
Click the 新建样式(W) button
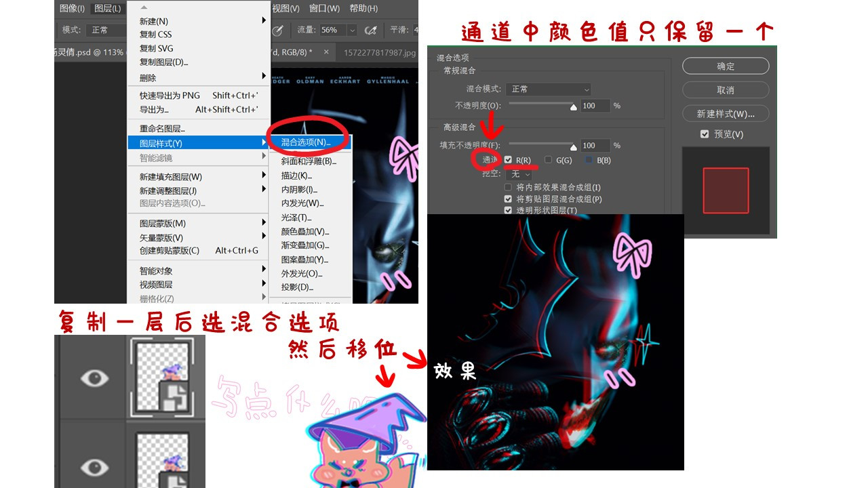(x=725, y=113)
